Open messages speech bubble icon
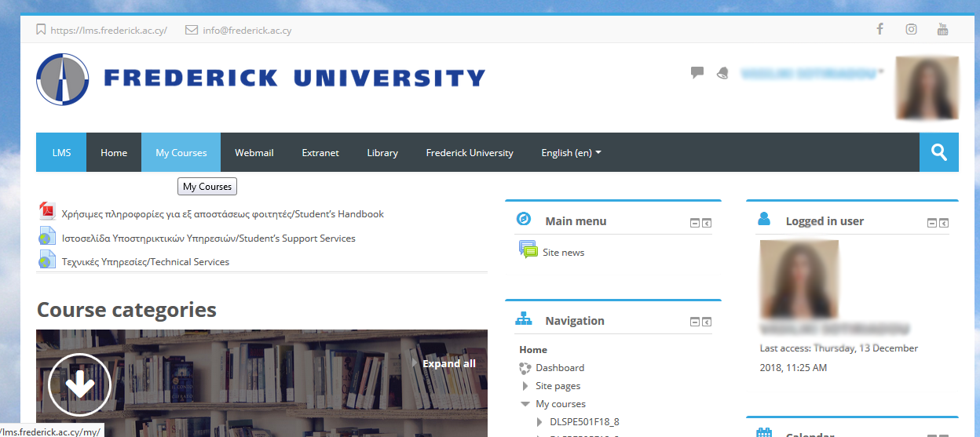This screenshot has width=980, height=437. point(697,73)
